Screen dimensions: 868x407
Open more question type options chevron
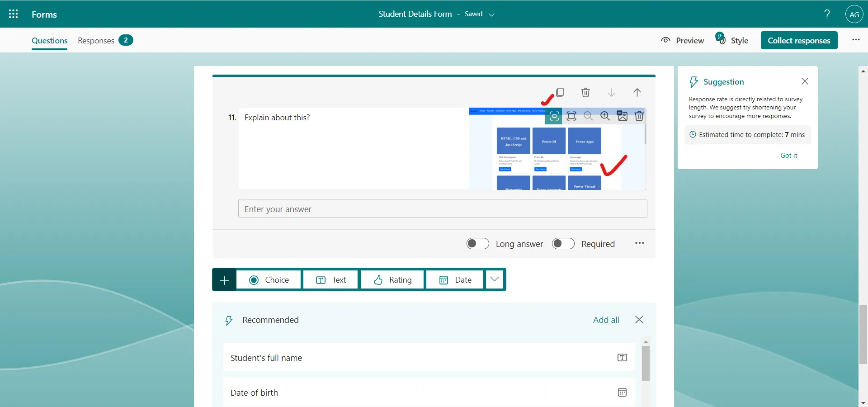tap(494, 279)
